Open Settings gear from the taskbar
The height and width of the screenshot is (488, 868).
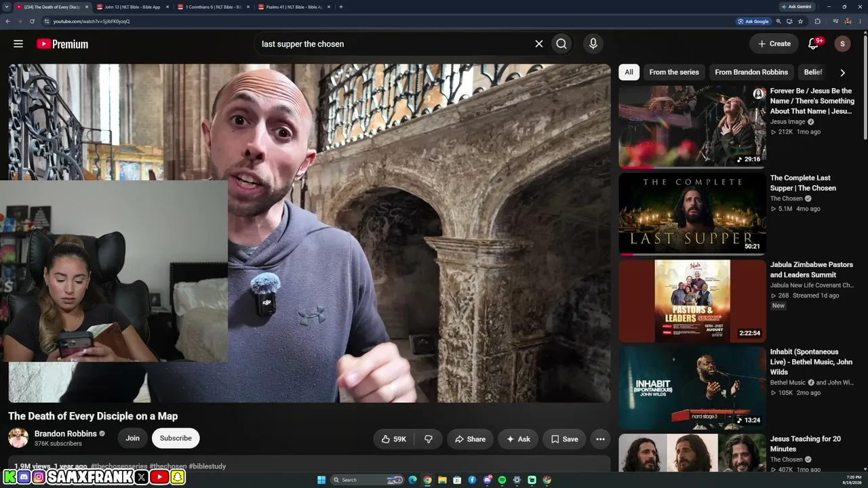pos(517,480)
